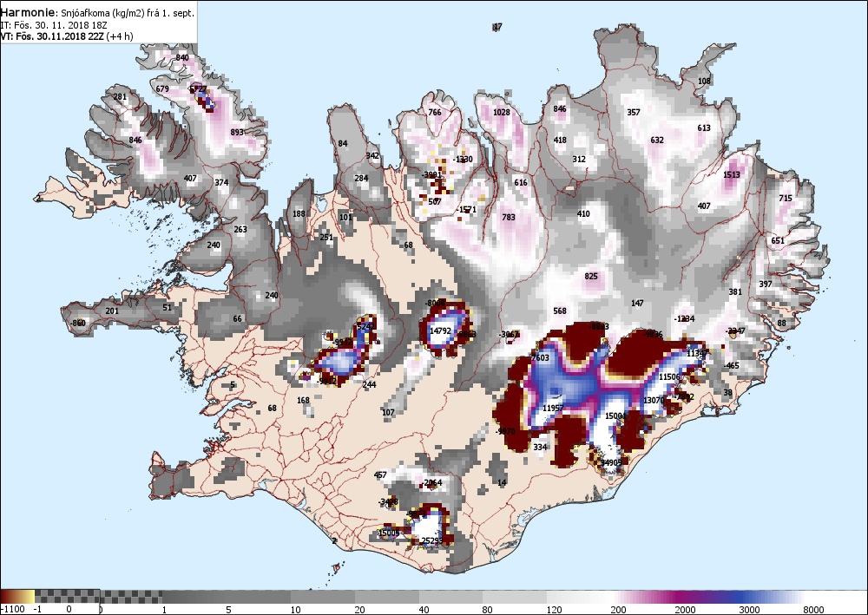Click the map value 457
The height and width of the screenshot is (615, 868).
click(x=380, y=475)
